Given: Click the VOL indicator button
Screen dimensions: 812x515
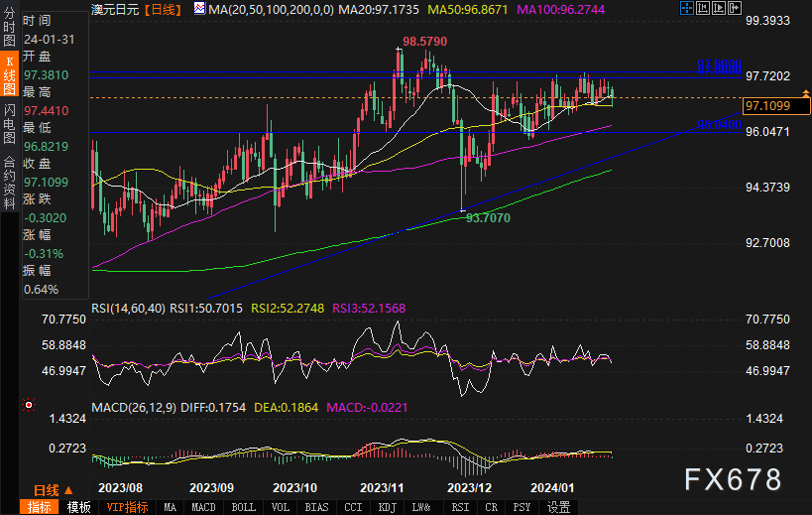Looking at the screenshot, I should click(x=281, y=507).
